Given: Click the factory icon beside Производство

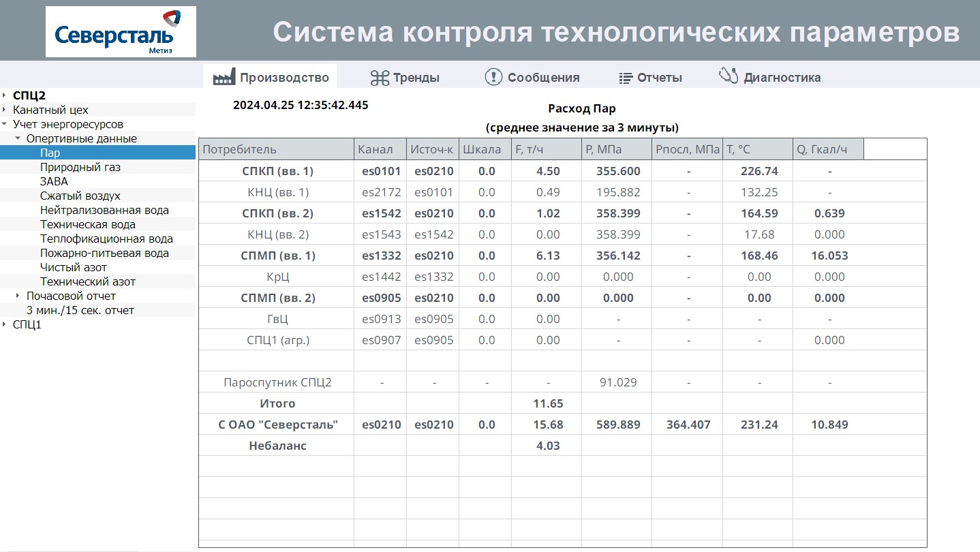Looking at the screenshot, I should 224,77.
